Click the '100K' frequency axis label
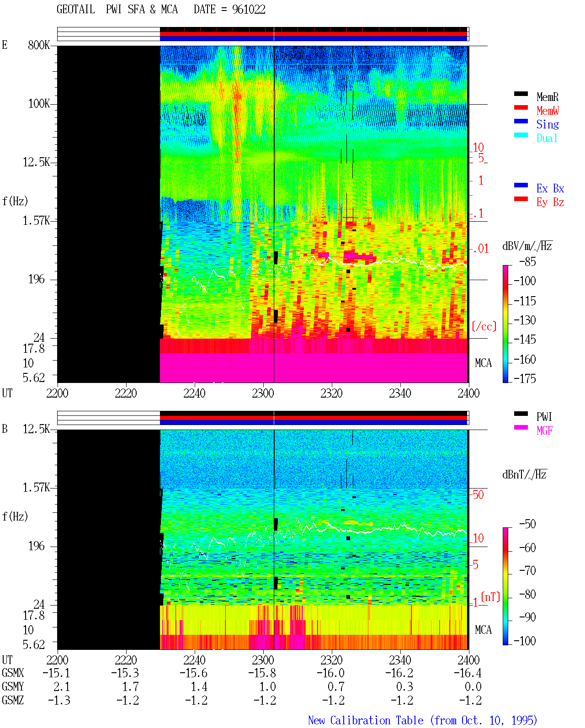Image resolution: width=585 pixels, height=728 pixels. [39, 104]
